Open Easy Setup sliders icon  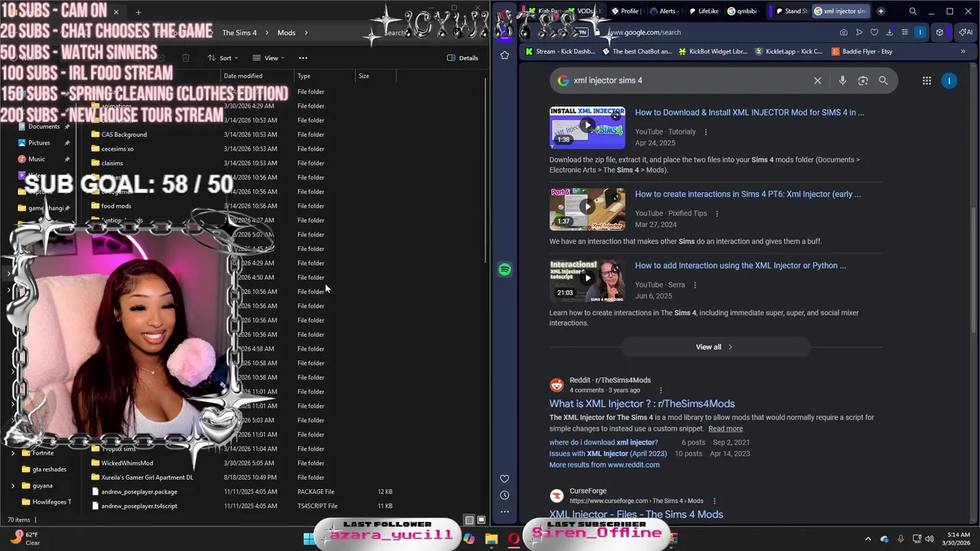click(x=905, y=32)
